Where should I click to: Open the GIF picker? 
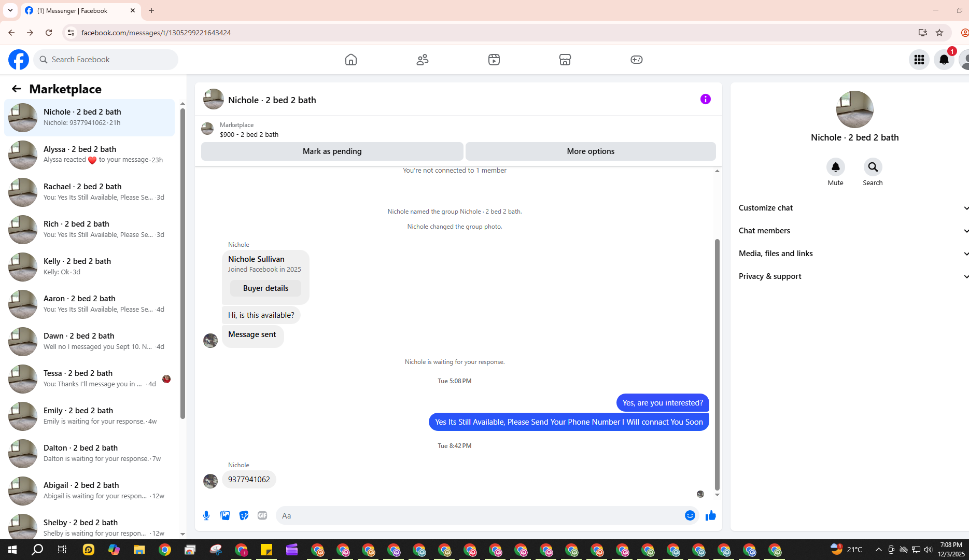(x=262, y=515)
